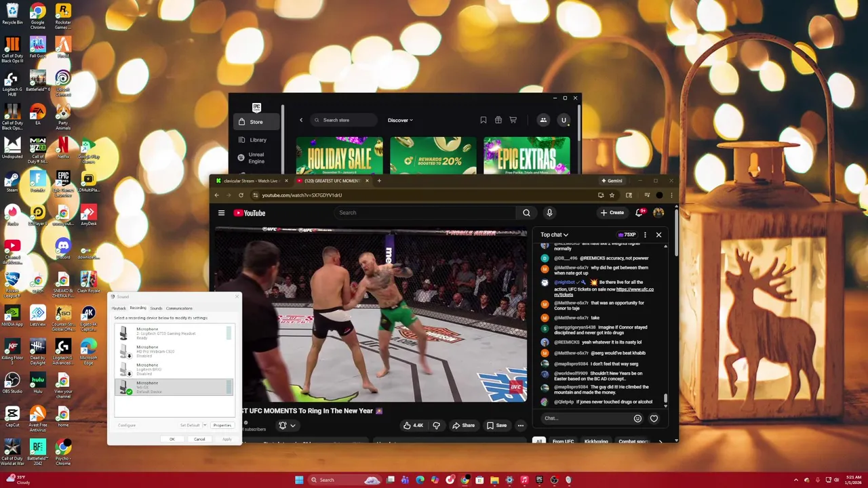Screen dimensions: 868x488
Task: Go back in Epic Games store
Action: click(x=301, y=120)
